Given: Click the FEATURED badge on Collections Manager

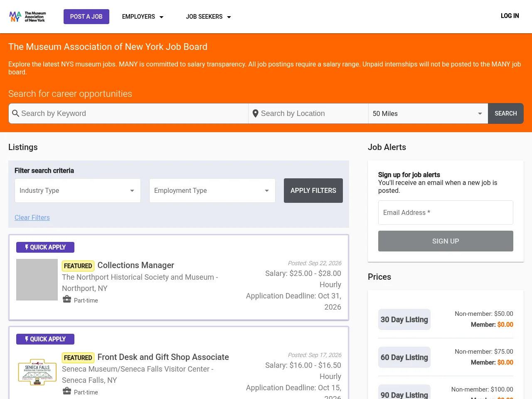Looking at the screenshot, I should click(78, 266).
